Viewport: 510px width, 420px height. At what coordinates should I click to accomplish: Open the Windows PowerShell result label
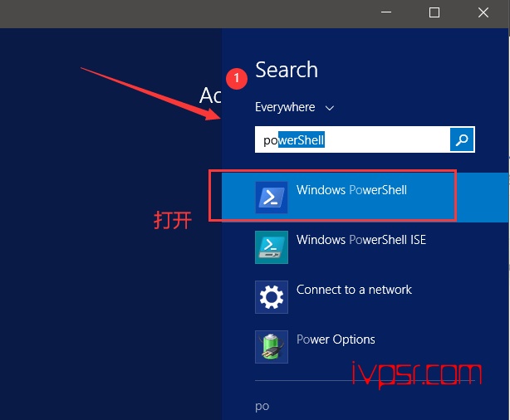coord(351,190)
